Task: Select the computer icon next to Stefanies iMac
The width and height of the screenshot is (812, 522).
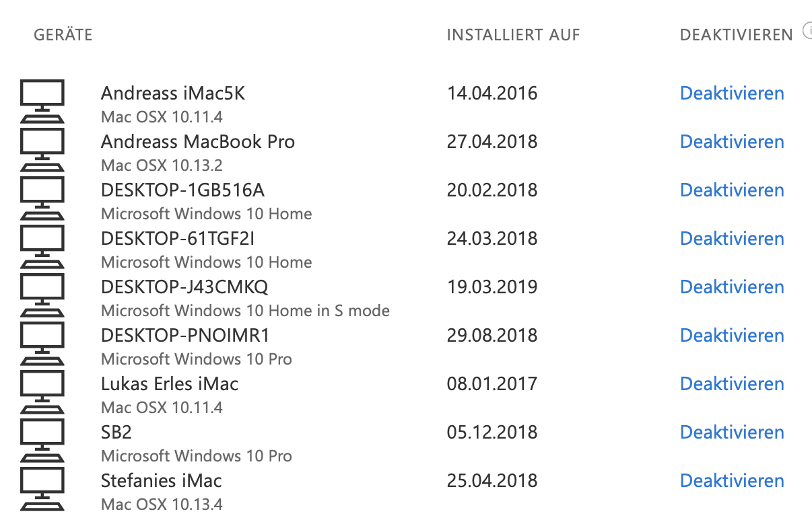Action: coord(42,488)
